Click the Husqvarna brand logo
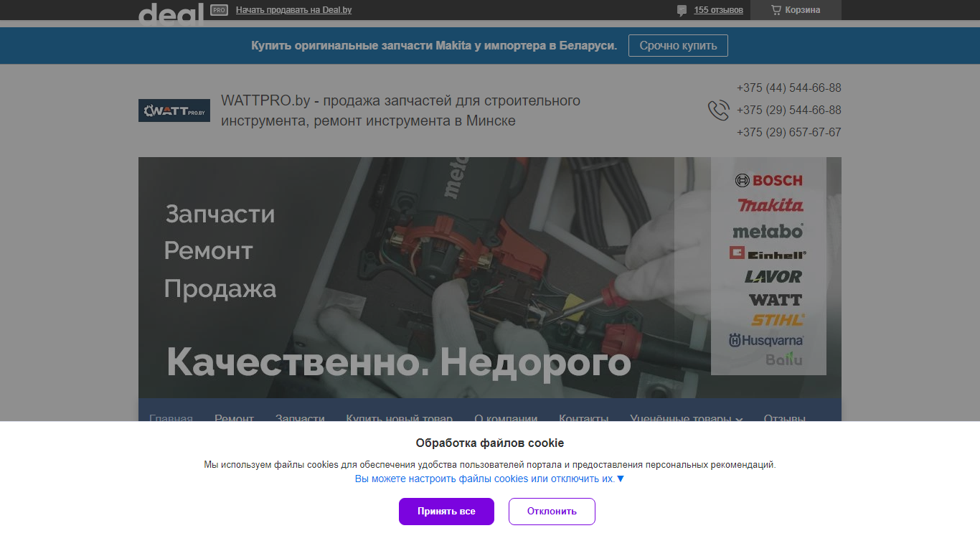 (x=766, y=340)
